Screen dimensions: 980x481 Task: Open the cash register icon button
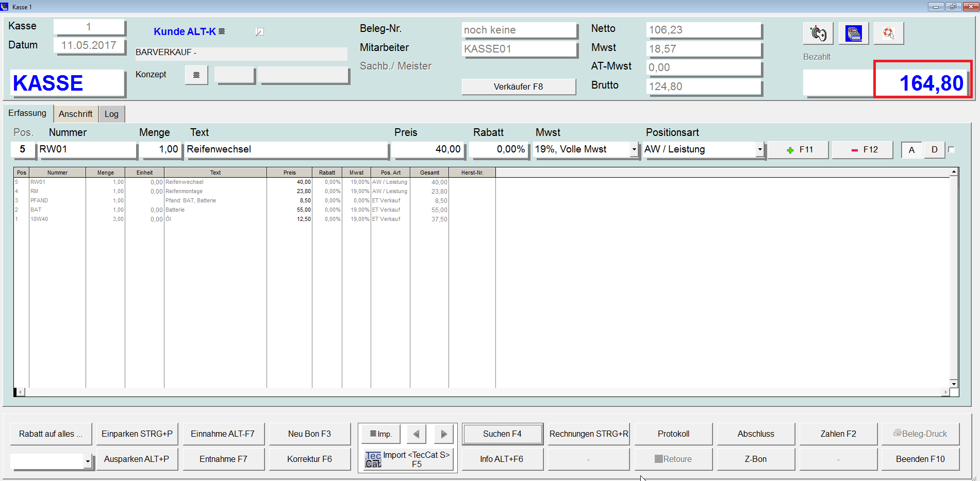pos(854,33)
